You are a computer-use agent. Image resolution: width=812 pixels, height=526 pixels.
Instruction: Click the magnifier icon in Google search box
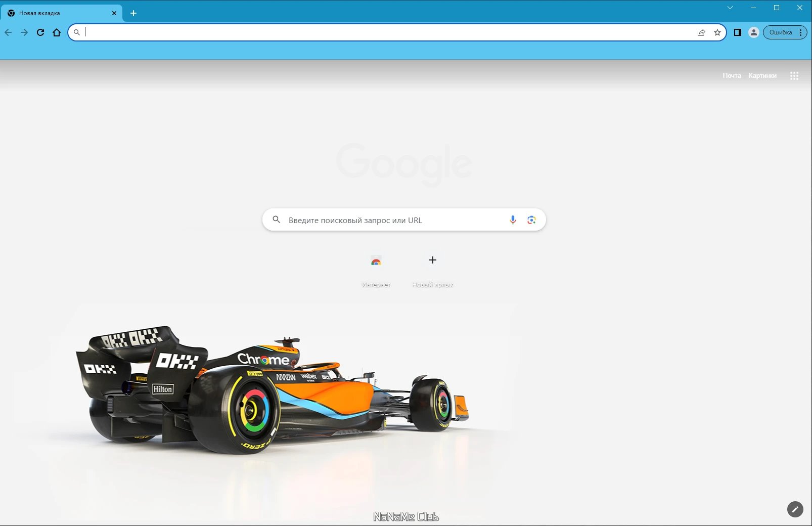click(276, 220)
